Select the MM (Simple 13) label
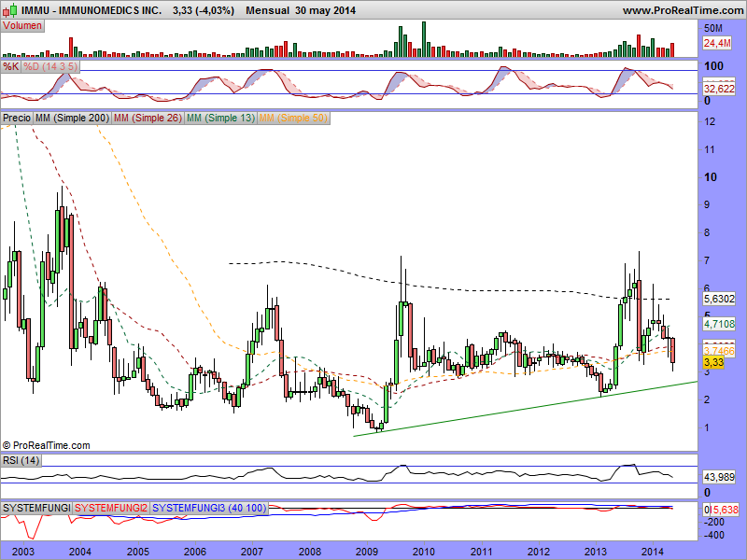The height and width of the screenshot is (560, 747). pyautogui.click(x=220, y=118)
